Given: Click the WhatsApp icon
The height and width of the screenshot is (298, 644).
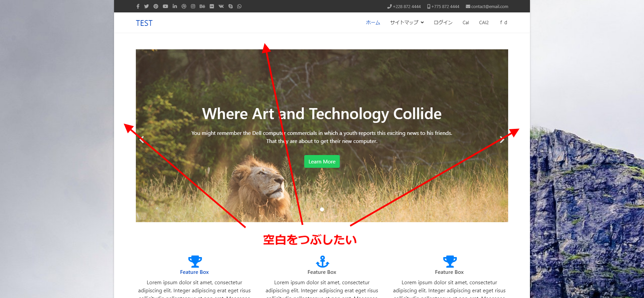Looking at the screenshot, I should pos(239,6).
